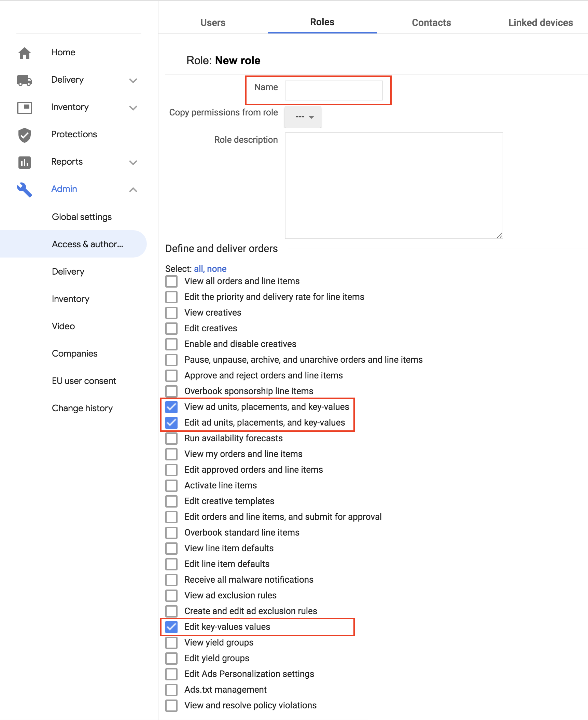Check Edit creative templates

pos(171,501)
